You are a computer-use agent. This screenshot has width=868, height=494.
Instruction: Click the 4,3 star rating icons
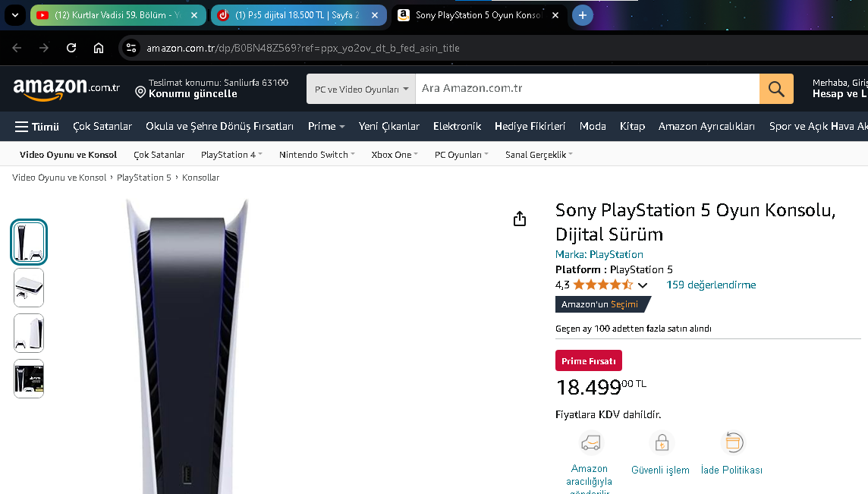pyautogui.click(x=603, y=285)
